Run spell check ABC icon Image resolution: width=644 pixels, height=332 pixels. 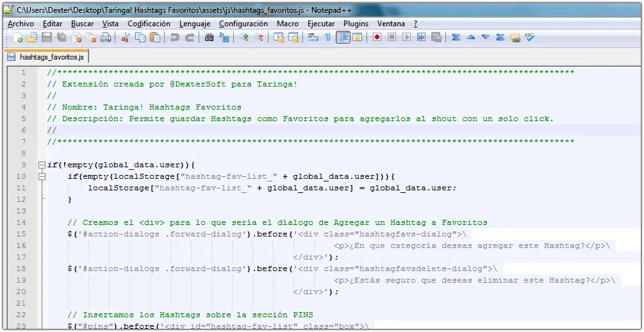[530, 38]
